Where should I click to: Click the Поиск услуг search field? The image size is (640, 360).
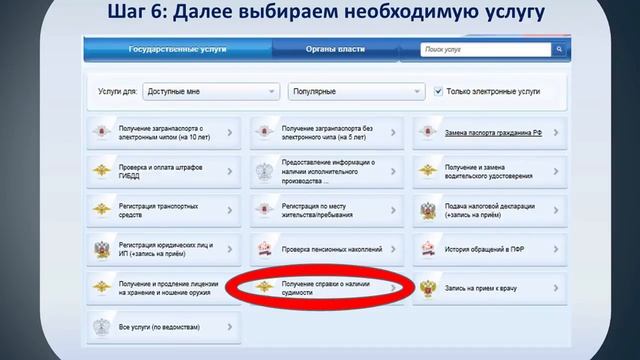pos(486,49)
